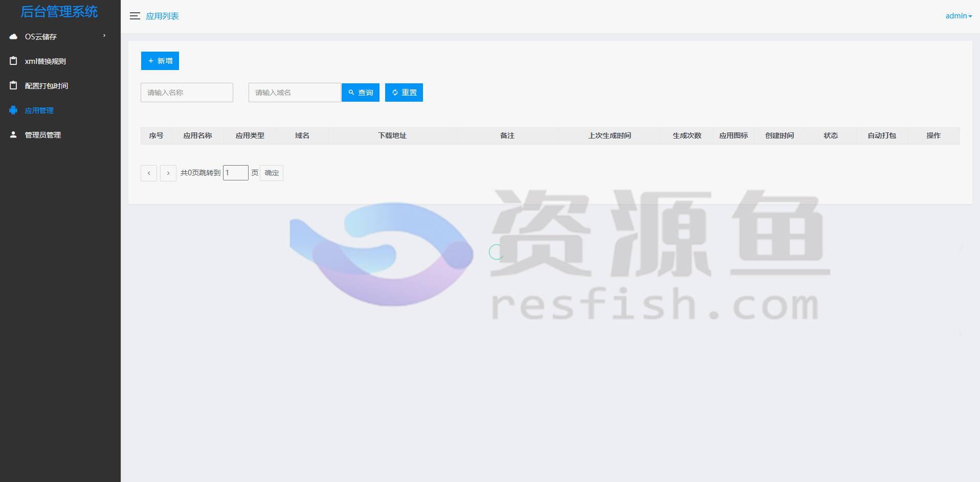Click the 应用图标 column header
Viewport: 980px width, 482px height.
point(733,135)
